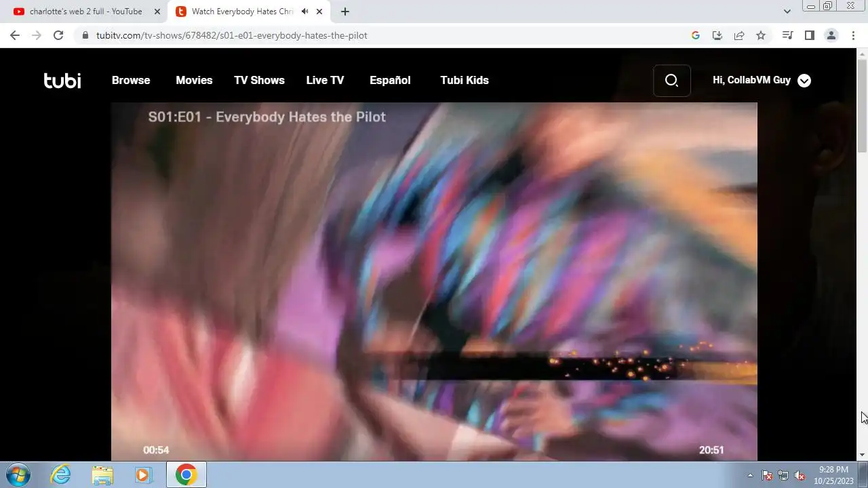Close the YouTube tab
The width and height of the screenshot is (868, 488).
[x=157, y=12]
